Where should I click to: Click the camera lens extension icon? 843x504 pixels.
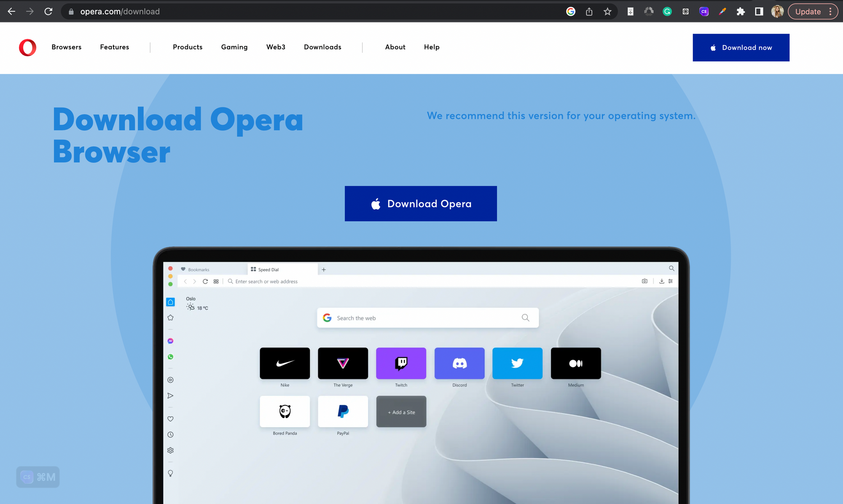pyautogui.click(x=685, y=11)
